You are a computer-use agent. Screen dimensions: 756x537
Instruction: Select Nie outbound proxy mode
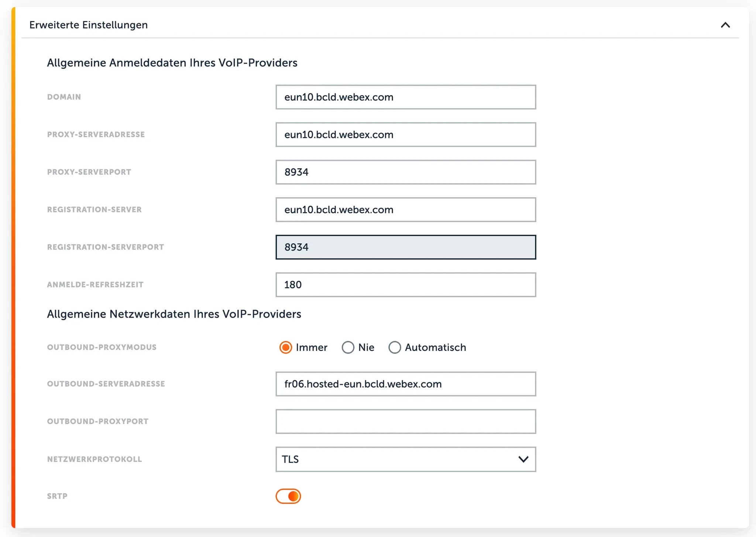pos(348,348)
